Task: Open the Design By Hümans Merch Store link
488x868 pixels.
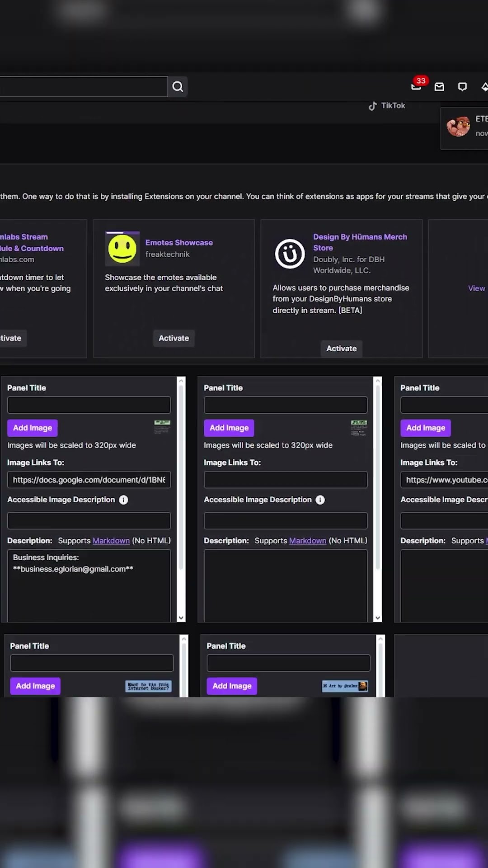Action: click(x=360, y=242)
